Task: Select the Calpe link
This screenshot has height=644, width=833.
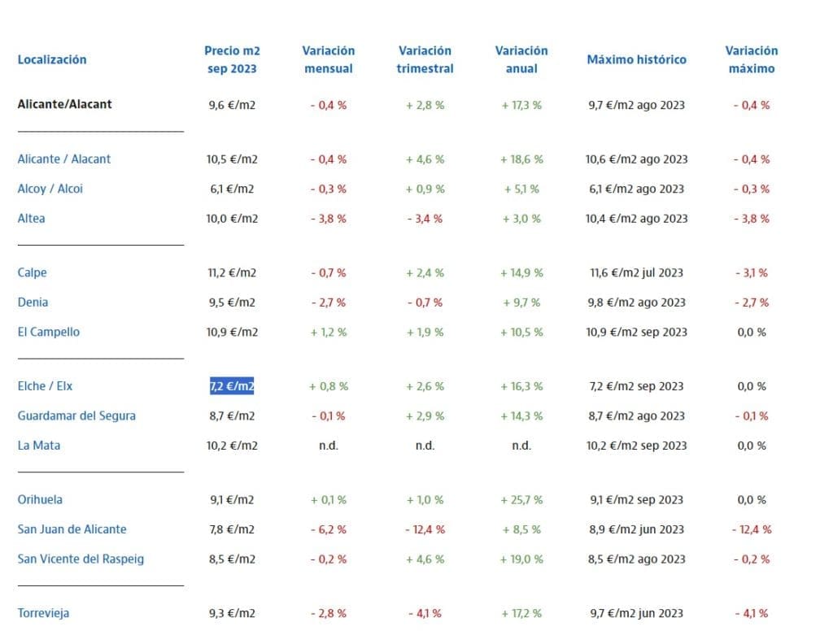Action: 33,273
